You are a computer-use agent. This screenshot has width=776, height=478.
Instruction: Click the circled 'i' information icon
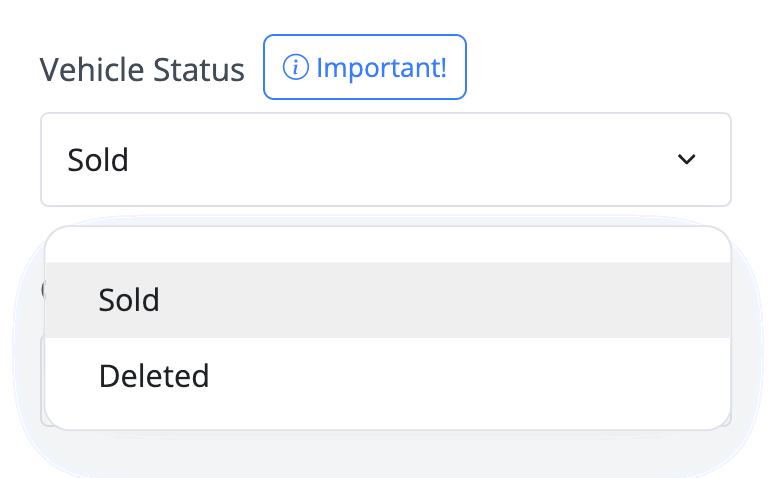point(295,67)
